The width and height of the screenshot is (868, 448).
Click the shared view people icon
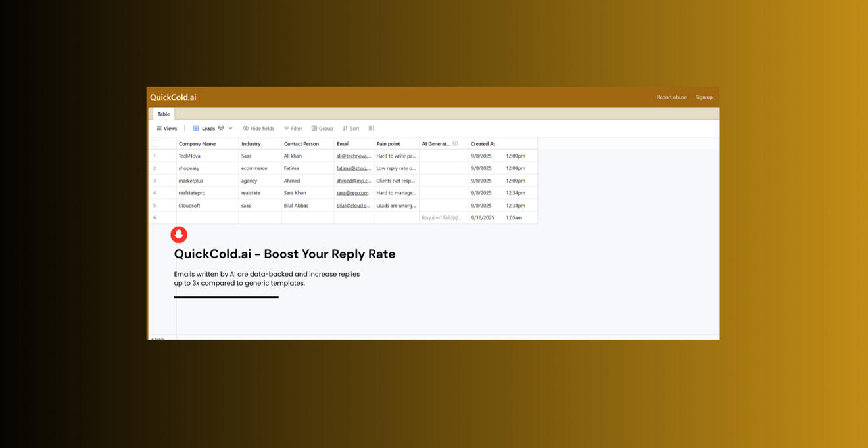click(221, 129)
